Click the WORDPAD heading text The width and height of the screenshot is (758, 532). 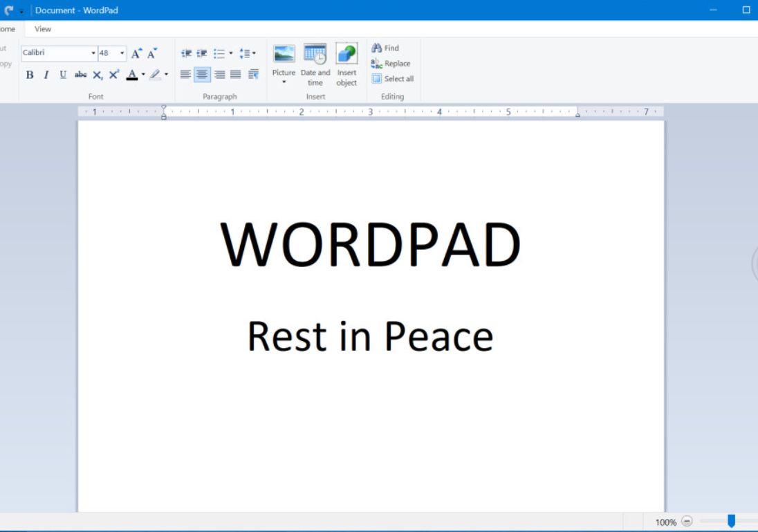pos(371,244)
